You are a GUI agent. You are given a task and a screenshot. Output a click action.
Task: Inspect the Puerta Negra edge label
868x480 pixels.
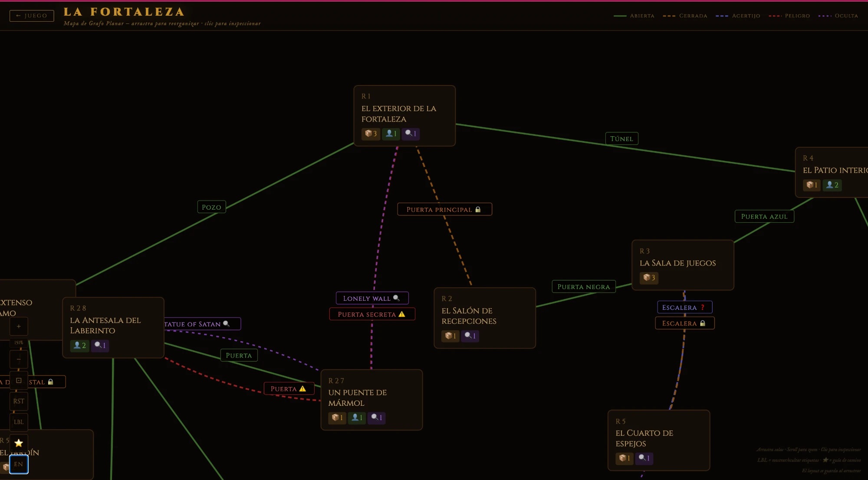tap(584, 287)
